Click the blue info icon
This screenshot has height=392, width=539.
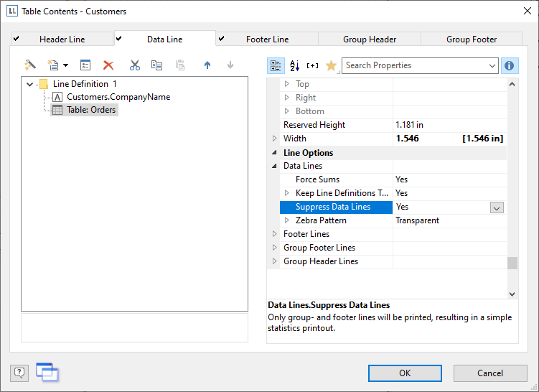[x=510, y=66]
